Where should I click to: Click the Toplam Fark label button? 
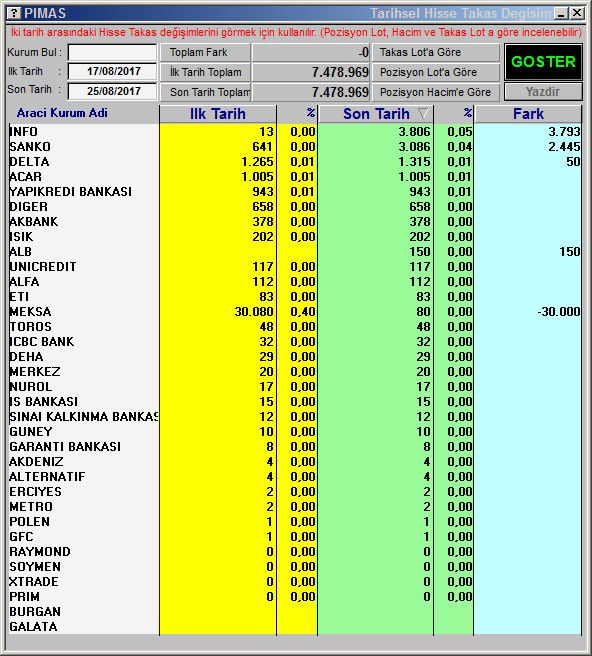(205, 53)
